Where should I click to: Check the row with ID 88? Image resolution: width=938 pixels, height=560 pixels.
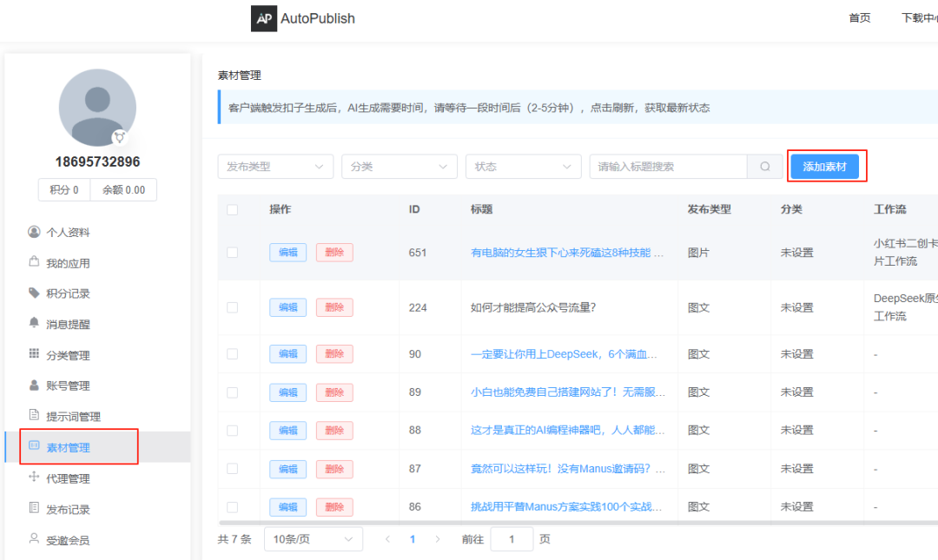[232, 431]
